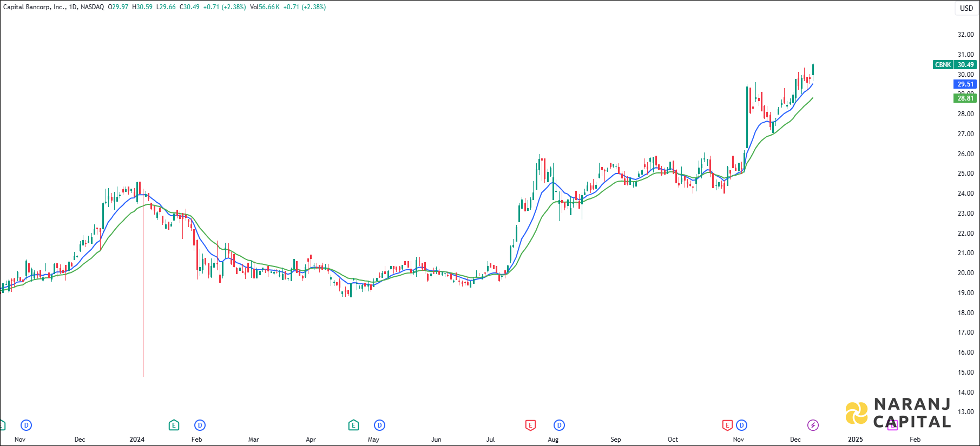Open the dividend marker in early February 2024

(200, 425)
